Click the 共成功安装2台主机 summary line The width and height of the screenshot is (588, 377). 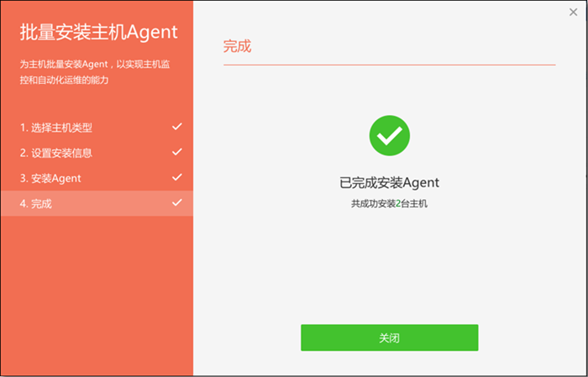pyautogui.click(x=389, y=204)
